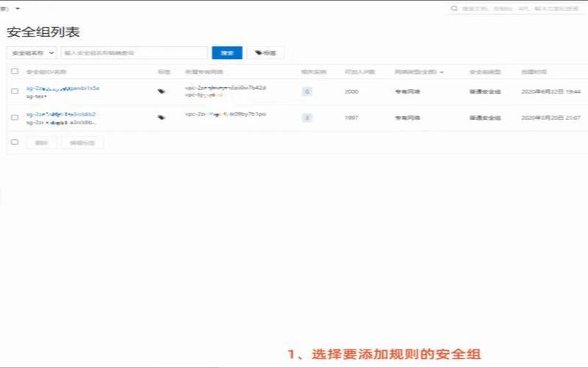Screen dimensions: 588x368
Task: Click the blue search button
Action: pos(227,53)
